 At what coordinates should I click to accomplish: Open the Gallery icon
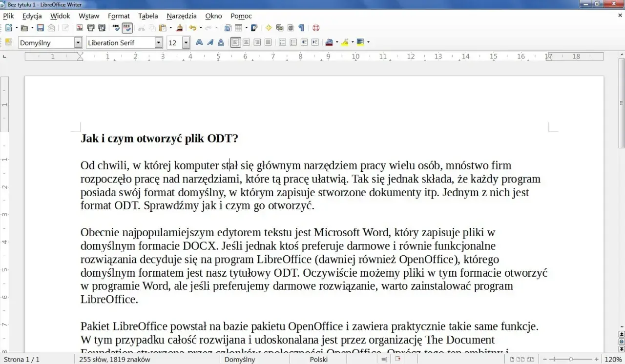[x=280, y=28]
